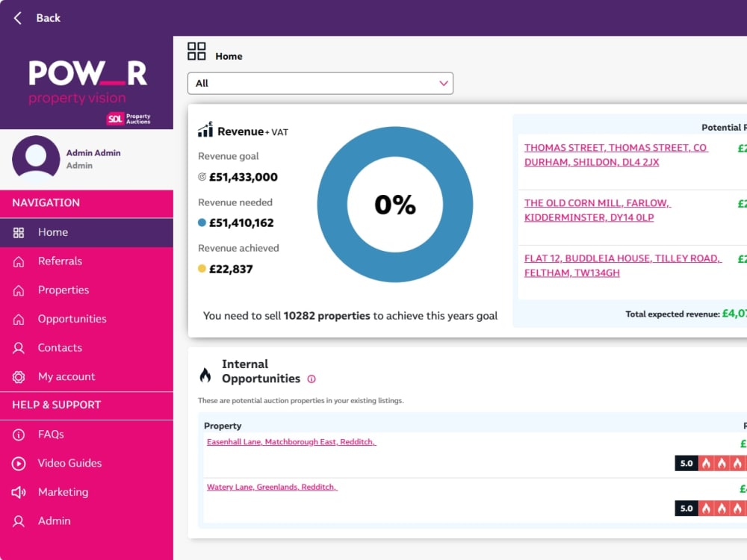The width and height of the screenshot is (747, 560).
Task: Click the back arrow chevron icon
Action: [18, 18]
